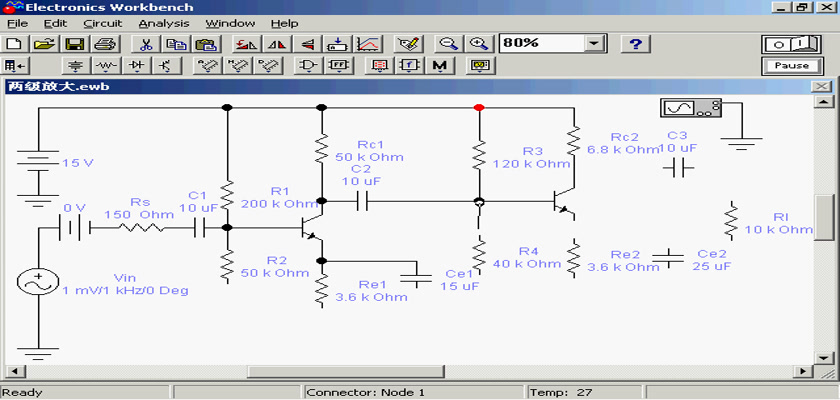This screenshot has height=400, width=840.
Task: Open the Controls parts bin
Action: tap(409, 66)
